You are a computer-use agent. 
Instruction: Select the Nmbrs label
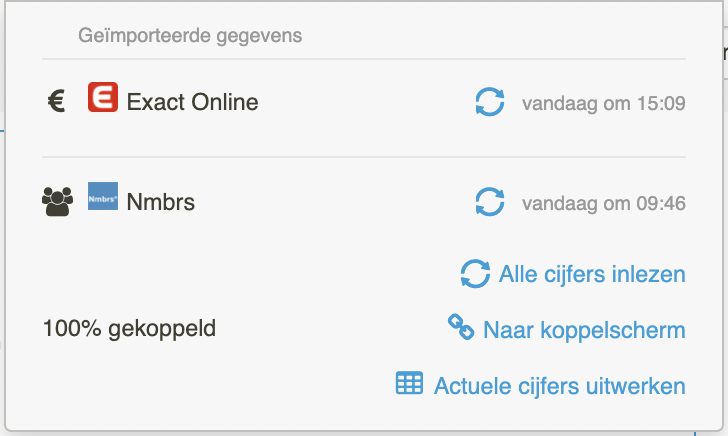[161, 202]
